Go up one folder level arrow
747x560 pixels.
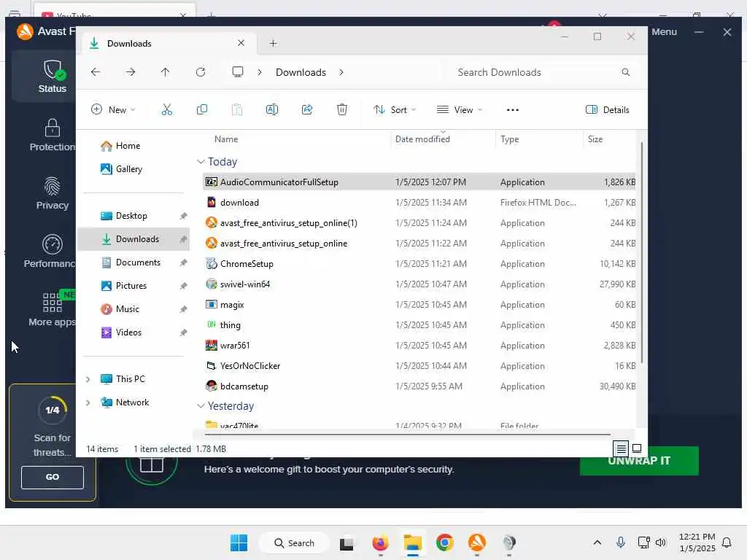[166, 72]
